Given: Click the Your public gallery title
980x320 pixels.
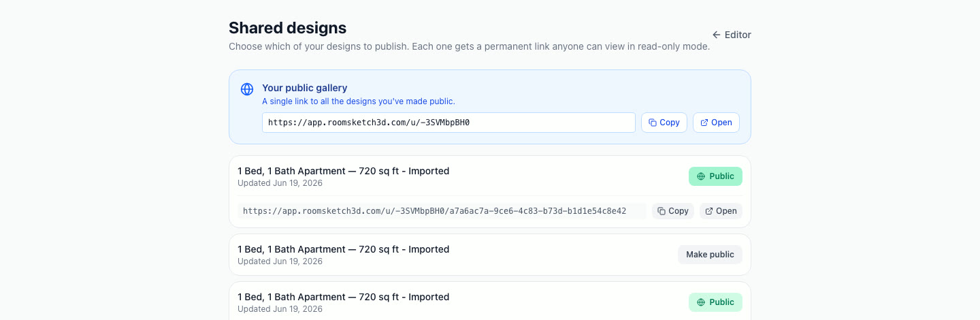Looking at the screenshot, I should coord(305,88).
